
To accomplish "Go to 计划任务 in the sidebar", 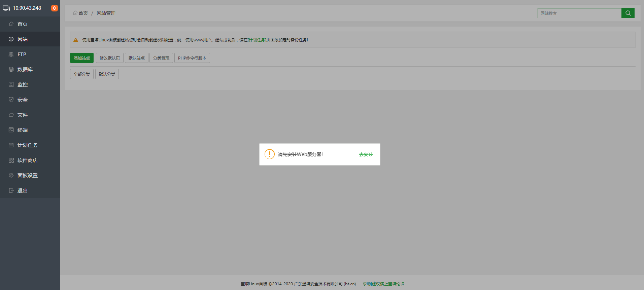I will coord(30,145).
